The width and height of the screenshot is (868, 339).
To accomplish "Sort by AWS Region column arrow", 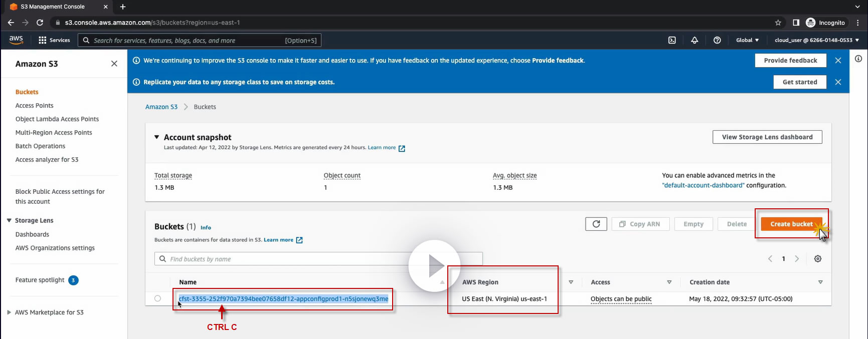I will point(571,282).
